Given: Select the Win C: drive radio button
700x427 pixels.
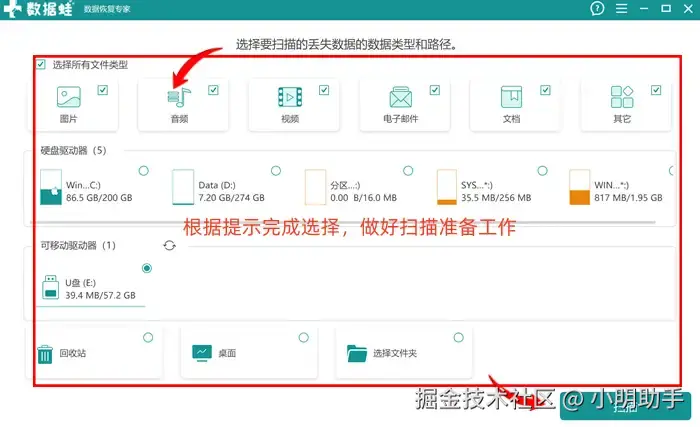Looking at the screenshot, I should 144,171.
